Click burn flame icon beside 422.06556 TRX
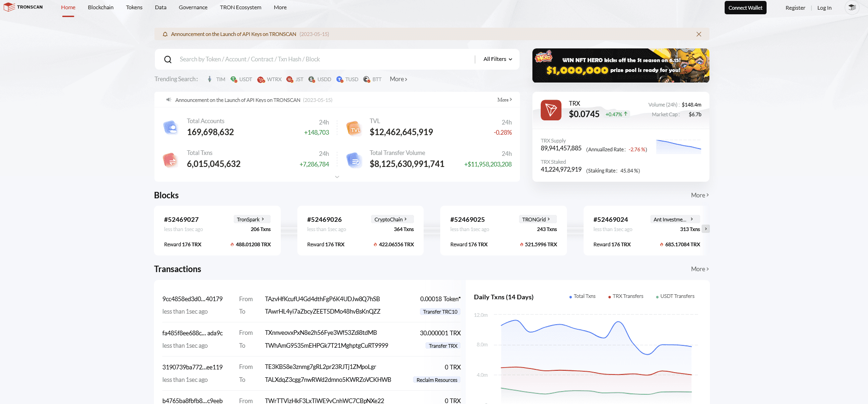 click(x=375, y=244)
